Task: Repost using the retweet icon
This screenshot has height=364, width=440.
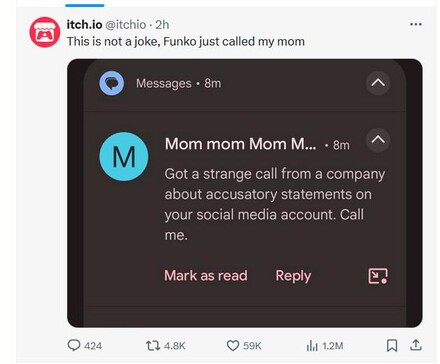Action: 153,345
